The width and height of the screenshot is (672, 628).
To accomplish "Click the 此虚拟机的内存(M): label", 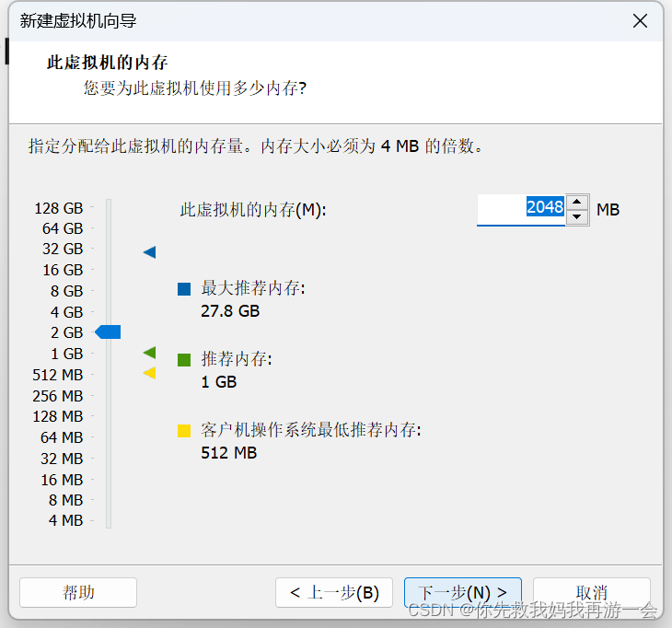I will tap(253, 210).
